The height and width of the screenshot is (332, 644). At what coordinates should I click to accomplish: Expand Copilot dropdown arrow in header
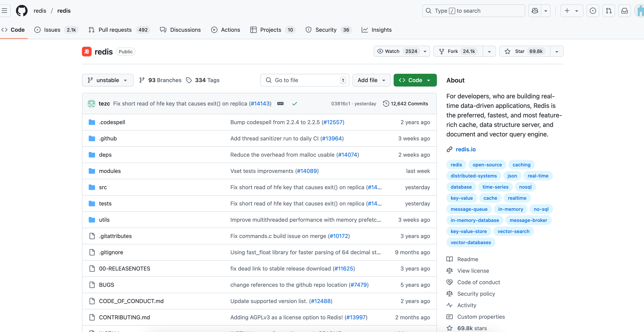(x=546, y=11)
